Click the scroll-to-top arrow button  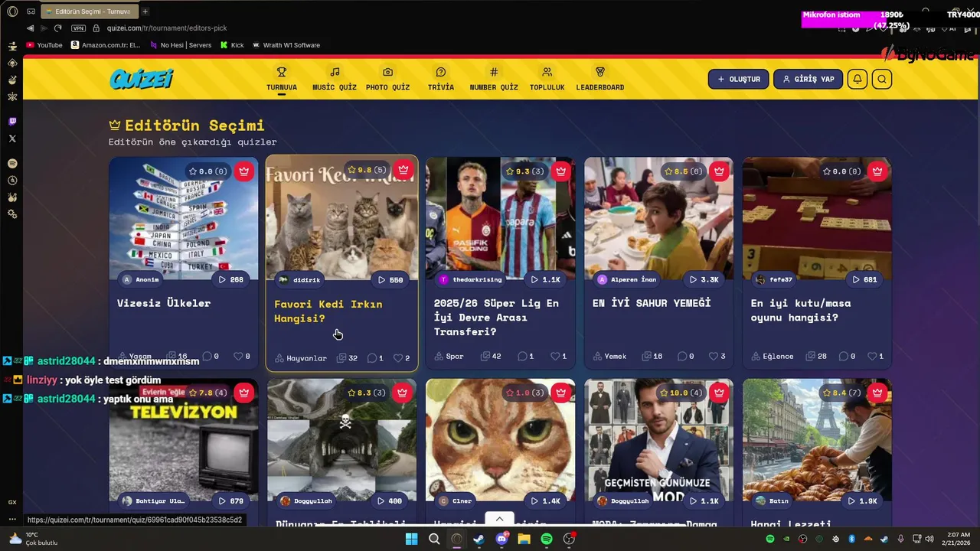[x=499, y=519]
